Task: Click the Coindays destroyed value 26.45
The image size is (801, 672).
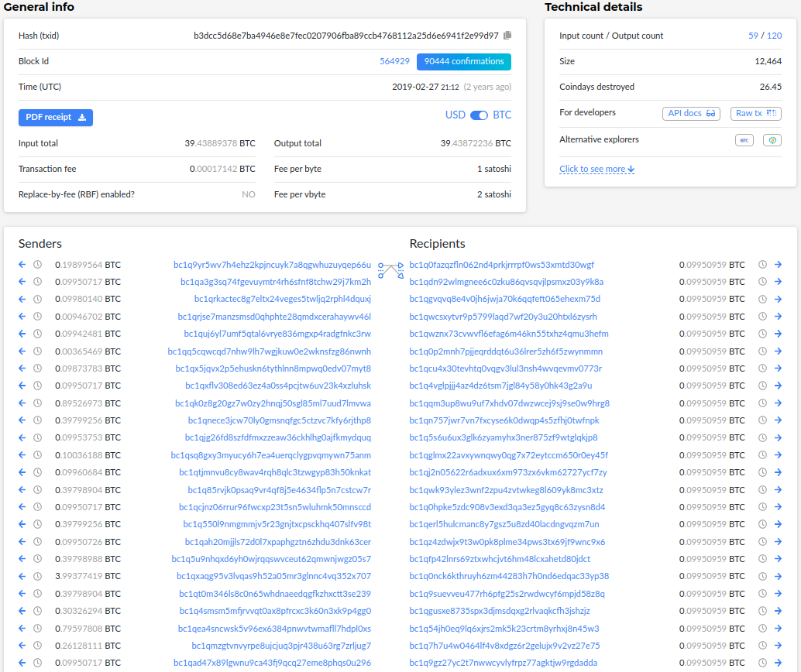Action: point(770,87)
